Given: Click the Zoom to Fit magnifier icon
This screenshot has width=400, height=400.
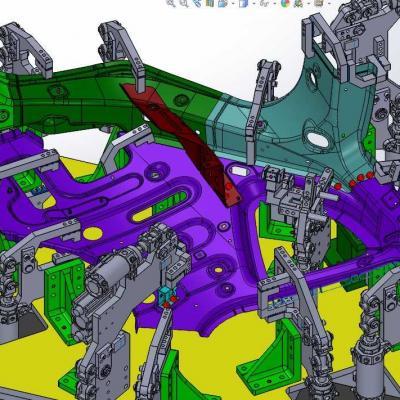Looking at the screenshot, I should tap(171, 3).
